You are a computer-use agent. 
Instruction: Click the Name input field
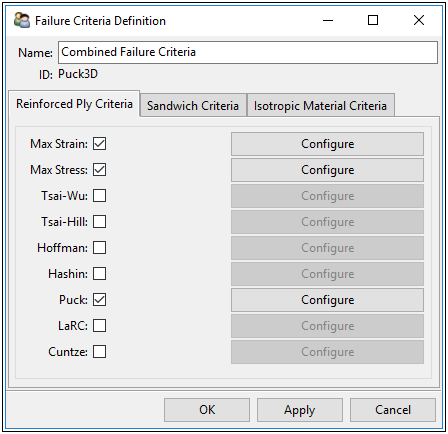(248, 52)
